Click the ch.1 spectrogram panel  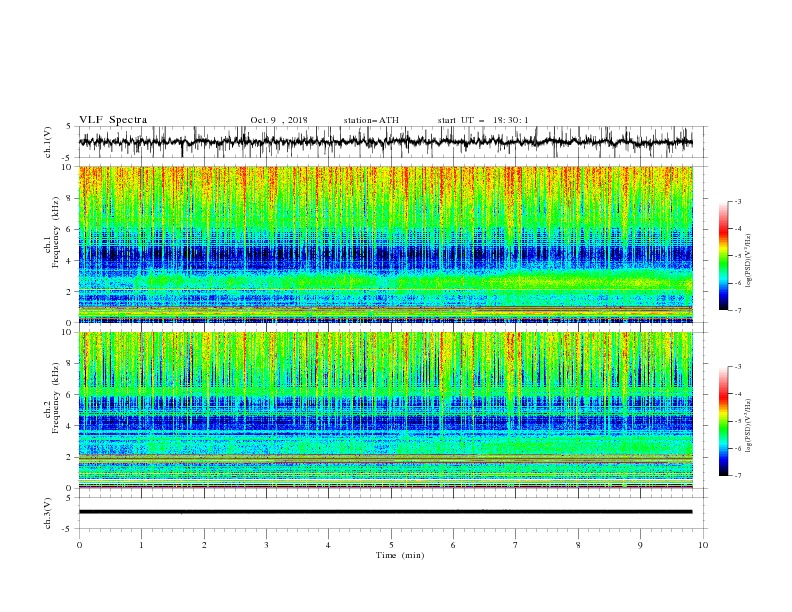coord(385,244)
